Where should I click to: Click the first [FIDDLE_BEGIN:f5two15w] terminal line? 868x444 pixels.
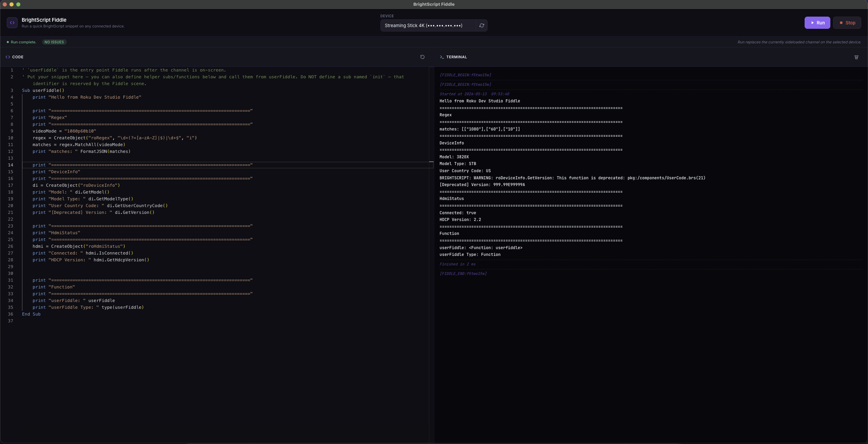pos(465,75)
